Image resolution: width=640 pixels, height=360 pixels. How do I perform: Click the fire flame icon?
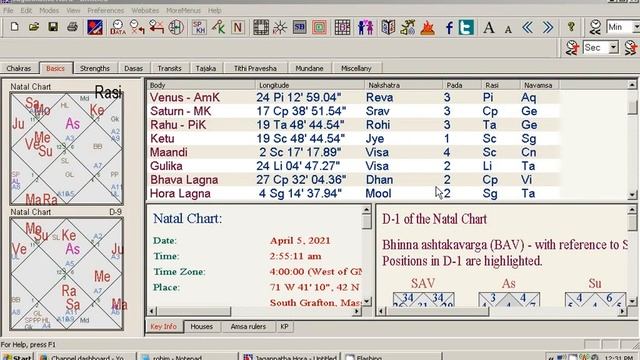[427, 27]
